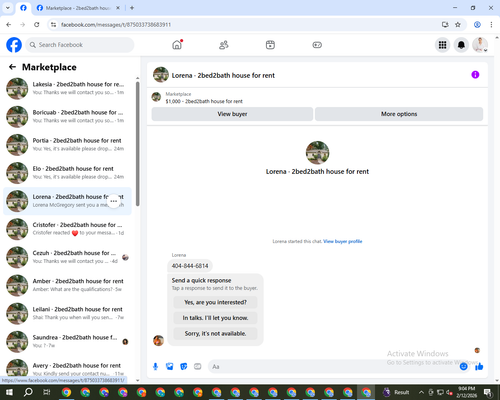Open the Facebook menu grid icon
This screenshot has width=500, height=400.
coord(442,45)
